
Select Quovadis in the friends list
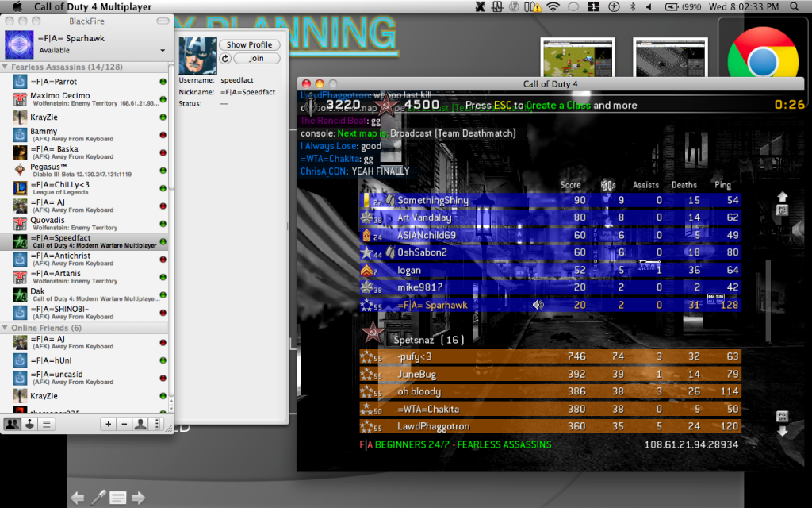click(x=84, y=223)
